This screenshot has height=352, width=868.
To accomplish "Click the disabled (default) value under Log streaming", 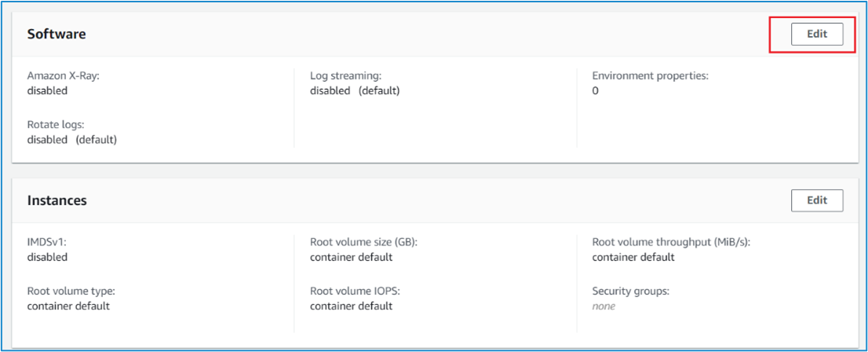I will [355, 91].
